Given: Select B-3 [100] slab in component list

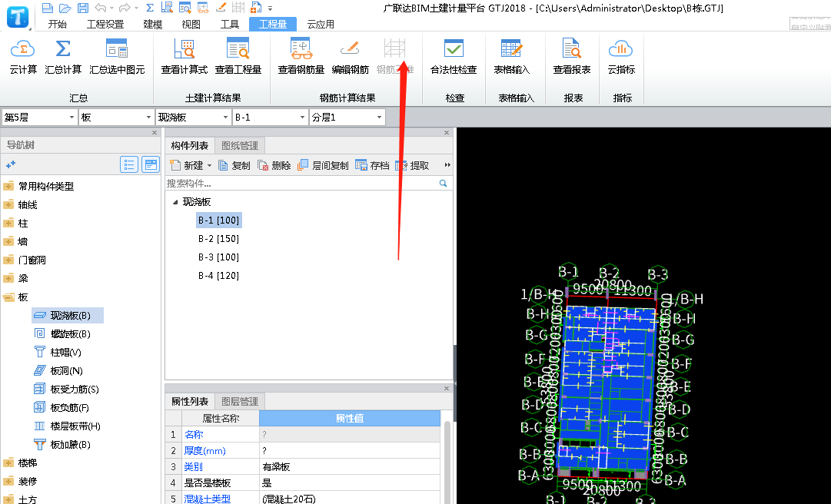Looking at the screenshot, I should point(219,257).
